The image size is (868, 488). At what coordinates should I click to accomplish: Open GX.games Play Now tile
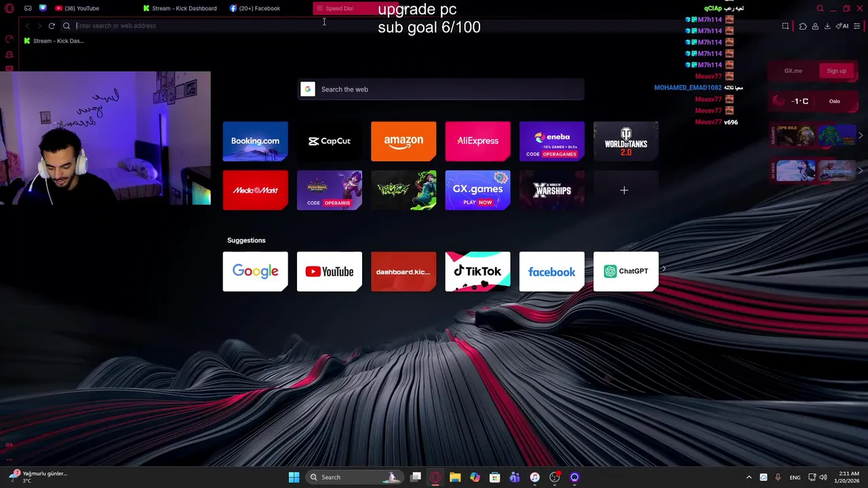pos(477,190)
